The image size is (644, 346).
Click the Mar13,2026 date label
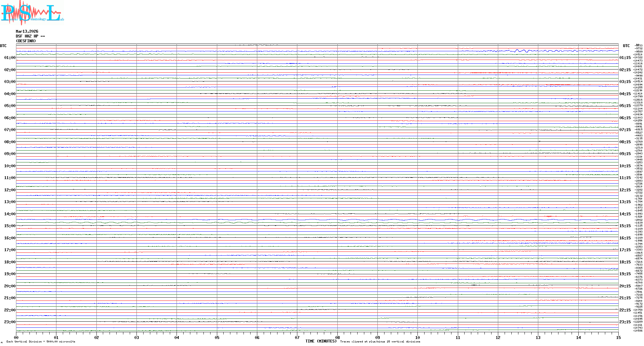tap(27, 31)
